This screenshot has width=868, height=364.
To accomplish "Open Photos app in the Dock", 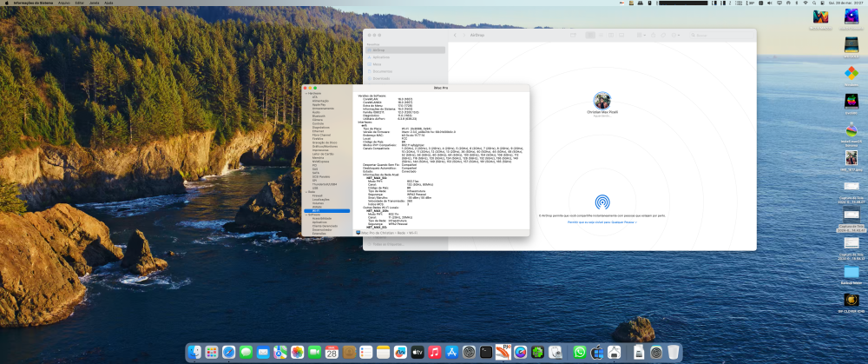I will pyautogui.click(x=297, y=352).
